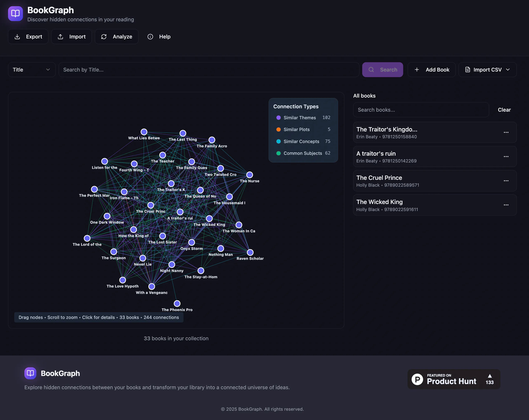Viewport: 529px width, 420px height.
Task: Select the Iron Flame graph node
Action: tap(124, 192)
